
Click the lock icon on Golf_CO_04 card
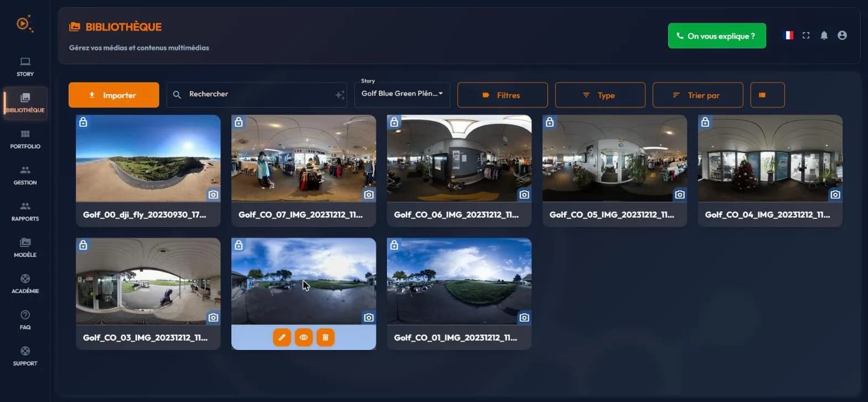[705, 122]
